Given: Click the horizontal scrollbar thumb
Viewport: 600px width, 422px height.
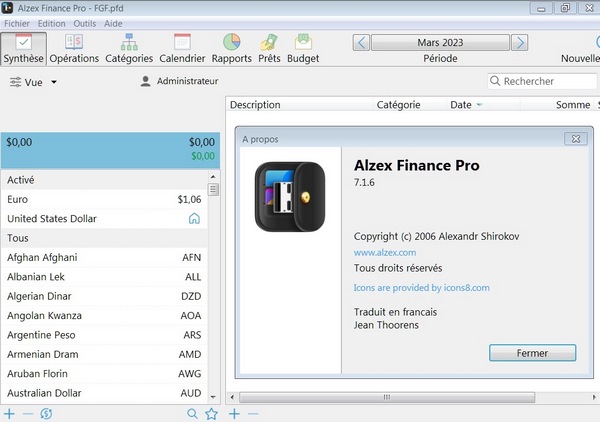Looking at the screenshot, I should (x=387, y=397).
